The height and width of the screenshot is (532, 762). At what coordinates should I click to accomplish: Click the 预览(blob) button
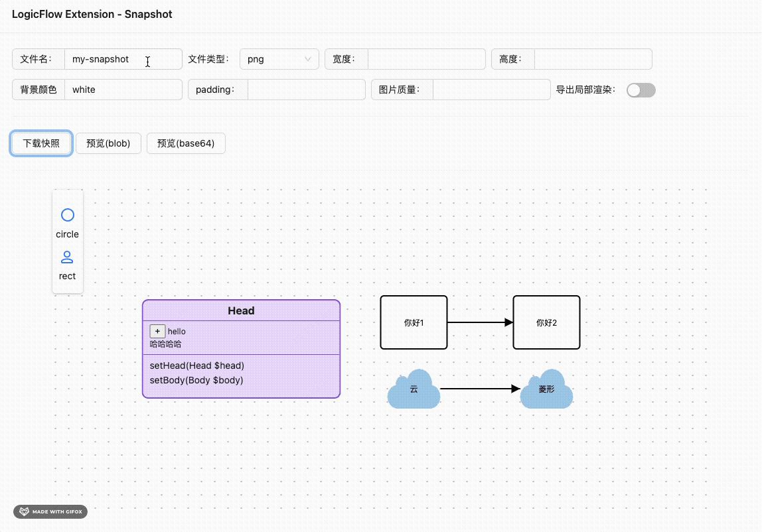108,143
